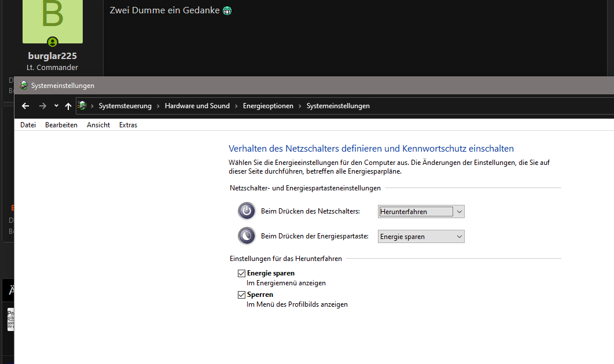Open the Datei menu
The height and width of the screenshot is (364, 614).
28,125
